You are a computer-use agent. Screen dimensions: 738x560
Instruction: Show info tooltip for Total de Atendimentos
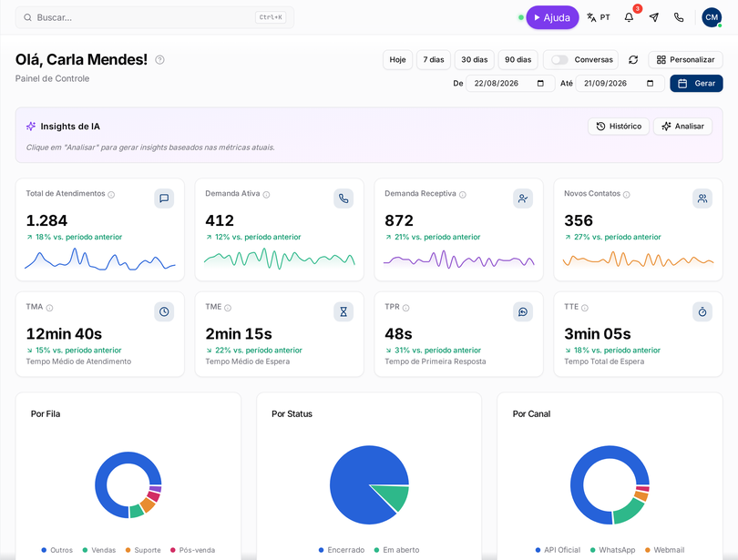click(x=111, y=195)
